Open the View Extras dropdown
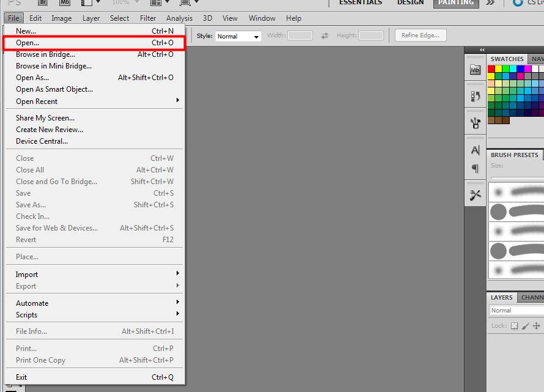The height and width of the screenshot is (392, 544). point(90,3)
